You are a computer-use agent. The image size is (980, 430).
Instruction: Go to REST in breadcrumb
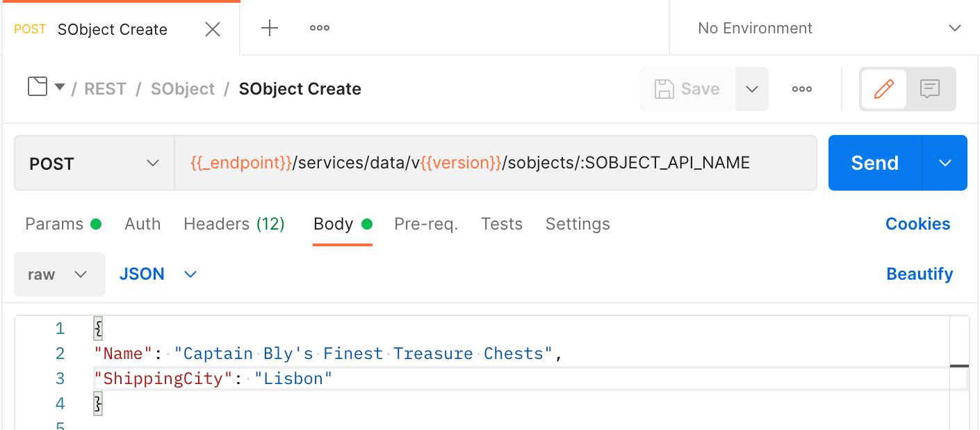tap(105, 89)
